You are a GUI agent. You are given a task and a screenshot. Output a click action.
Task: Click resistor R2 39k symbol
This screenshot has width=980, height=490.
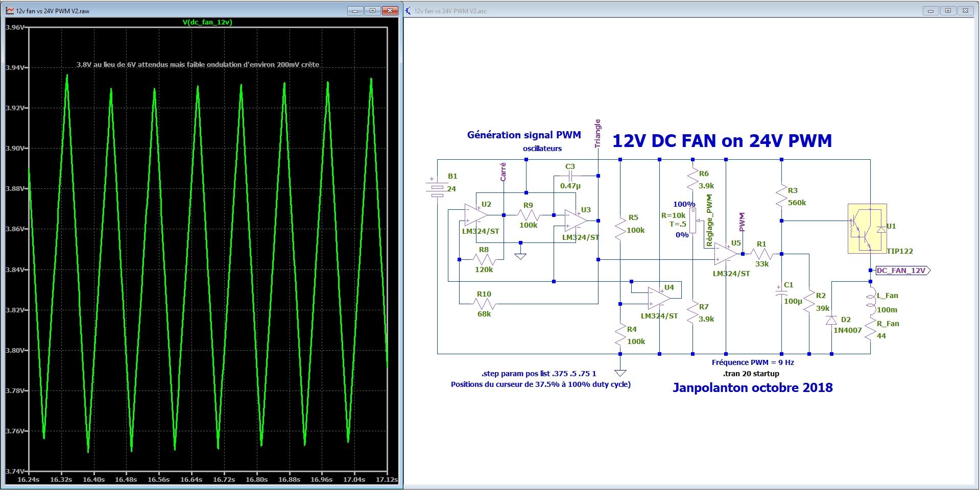tap(809, 302)
